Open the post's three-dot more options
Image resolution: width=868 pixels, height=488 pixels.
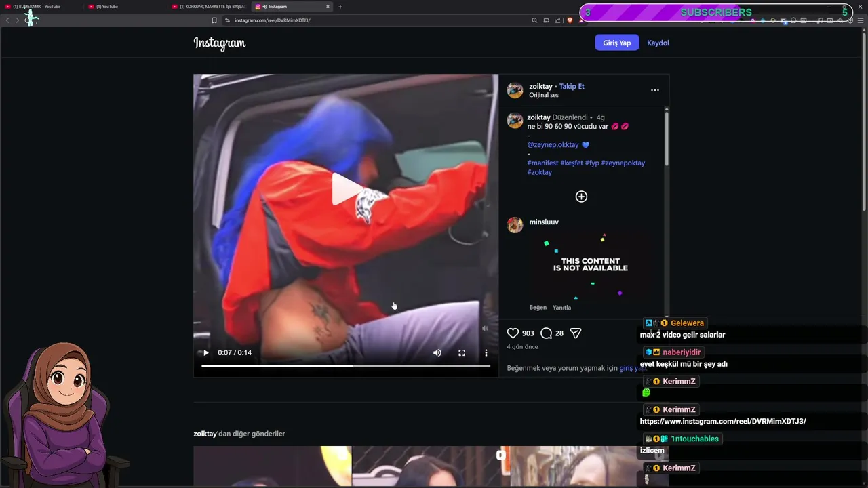[x=654, y=89]
